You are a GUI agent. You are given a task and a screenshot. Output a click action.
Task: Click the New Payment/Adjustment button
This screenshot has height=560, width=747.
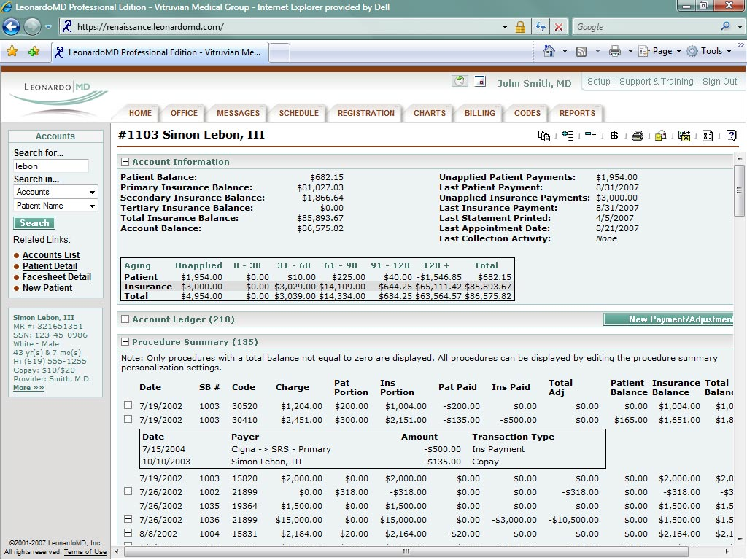pos(667,319)
